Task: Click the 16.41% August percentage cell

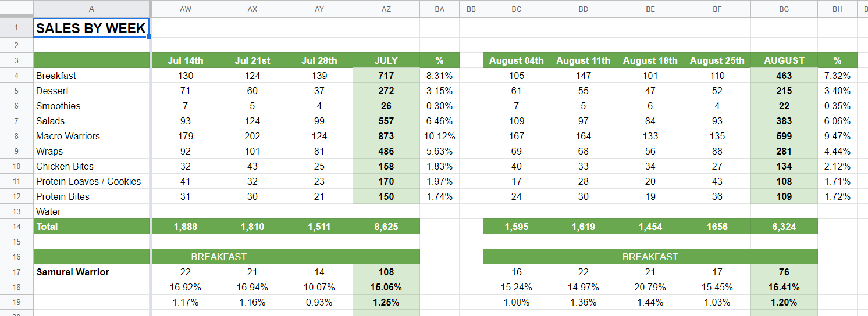Action: point(784,287)
